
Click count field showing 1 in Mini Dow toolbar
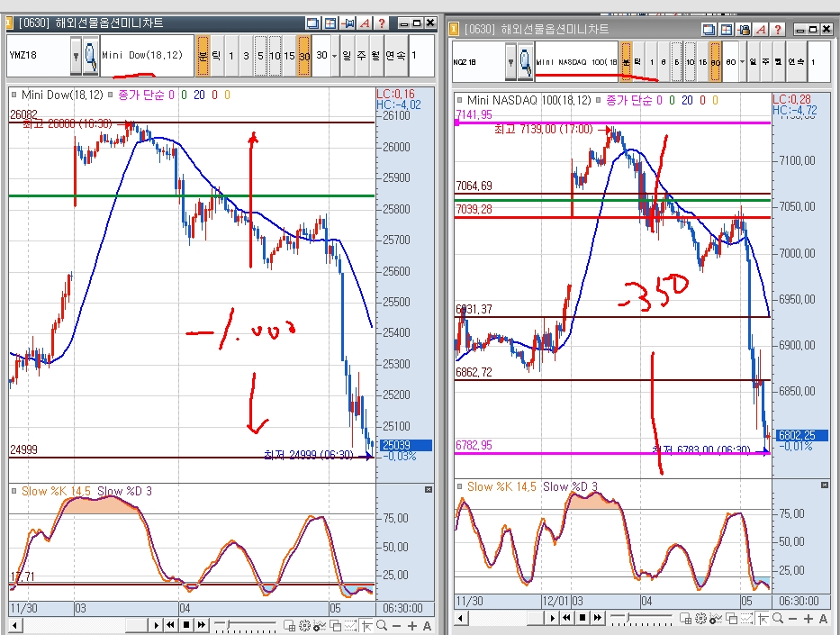pos(420,56)
